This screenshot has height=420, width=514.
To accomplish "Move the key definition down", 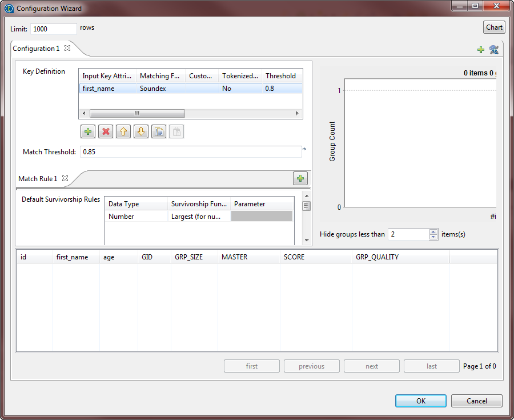I will coord(141,132).
